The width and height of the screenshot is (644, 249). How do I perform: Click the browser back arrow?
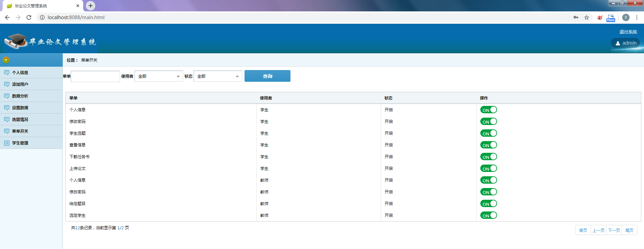(7, 17)
